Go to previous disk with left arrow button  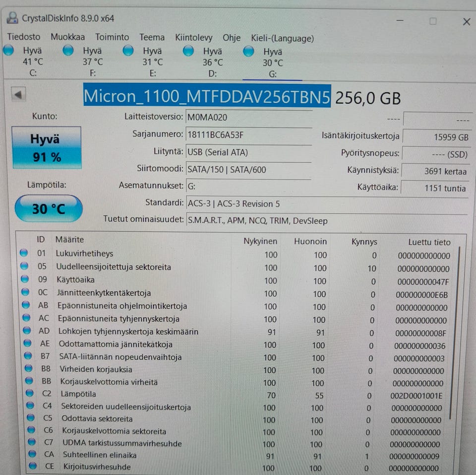click(x=18, y=94)
